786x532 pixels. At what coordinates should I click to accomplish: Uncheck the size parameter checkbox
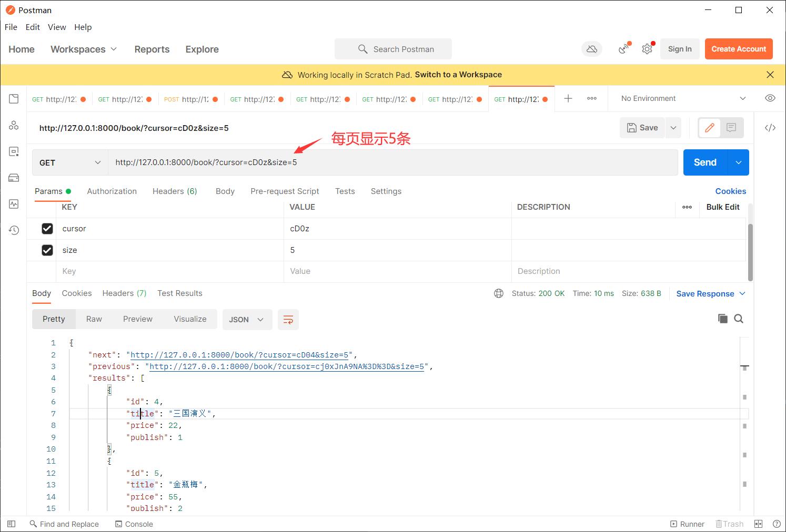pyautogui.click(x=47, y=250)
